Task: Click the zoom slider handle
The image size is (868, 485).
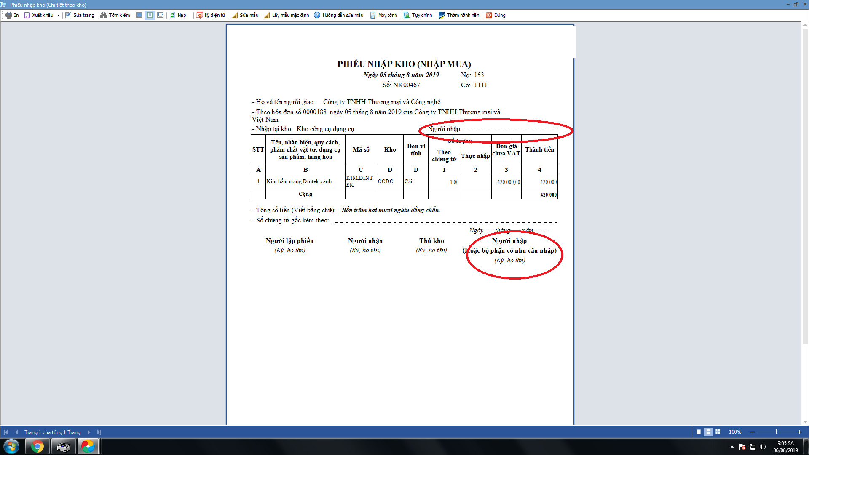Action: (x=776, y=432)
